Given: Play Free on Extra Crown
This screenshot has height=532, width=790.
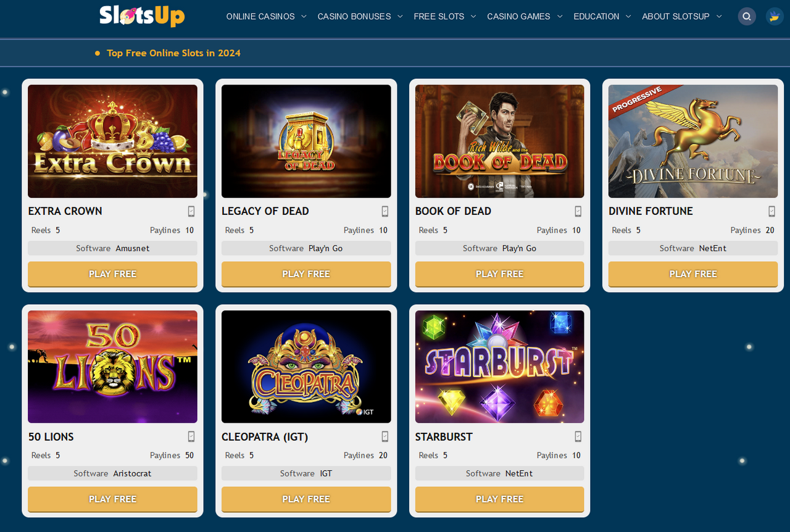Looking at the screenshot, I should [x=112, y=274].
